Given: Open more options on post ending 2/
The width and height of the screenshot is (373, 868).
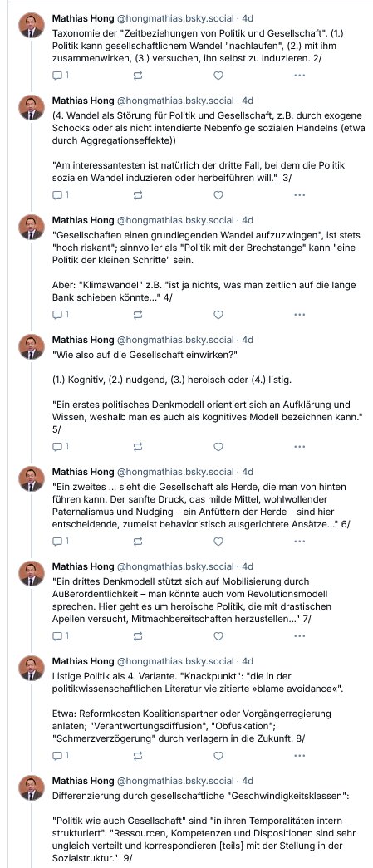Looking at the screenshot, I should 299,76.
